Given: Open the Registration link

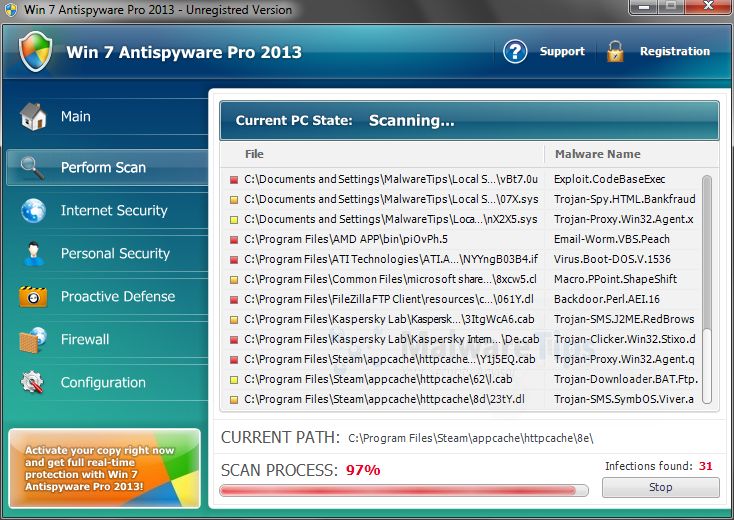Looking at the screenshot, I should pos(675,51).
